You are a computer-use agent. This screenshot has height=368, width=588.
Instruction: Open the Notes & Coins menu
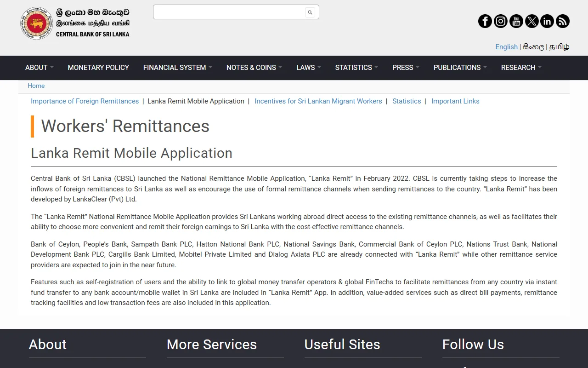pyautogui.click(x=254, y=67)
